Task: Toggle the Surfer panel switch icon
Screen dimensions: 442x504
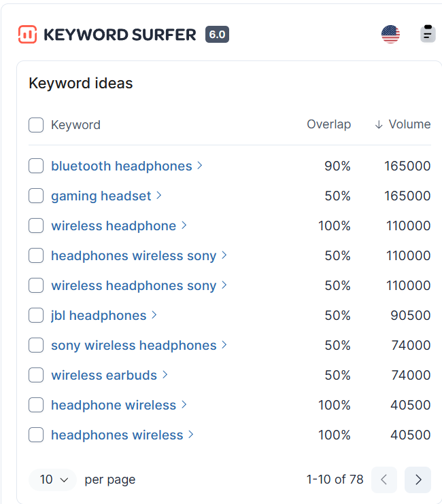Action: [427, 34]
